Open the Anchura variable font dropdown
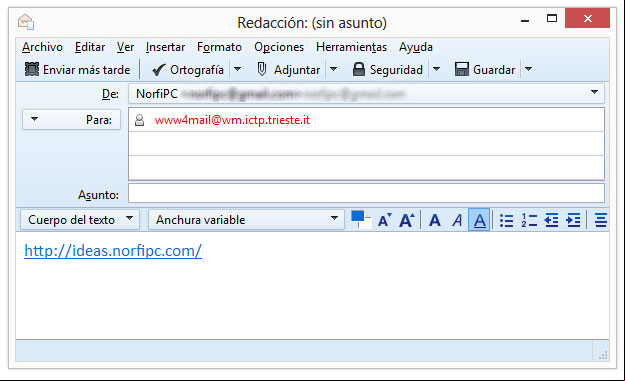625x381 pixels. [246, 220]
